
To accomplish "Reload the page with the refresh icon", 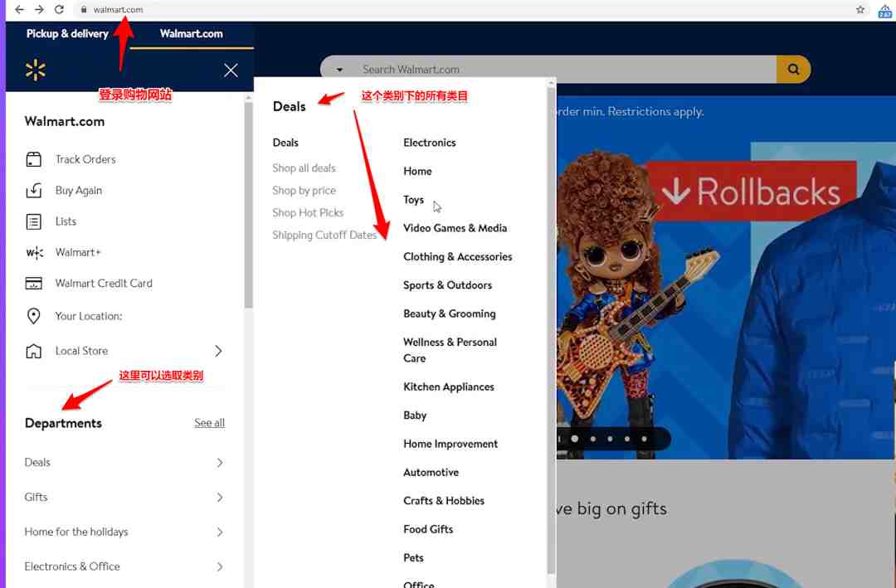I will click(59, 9).
